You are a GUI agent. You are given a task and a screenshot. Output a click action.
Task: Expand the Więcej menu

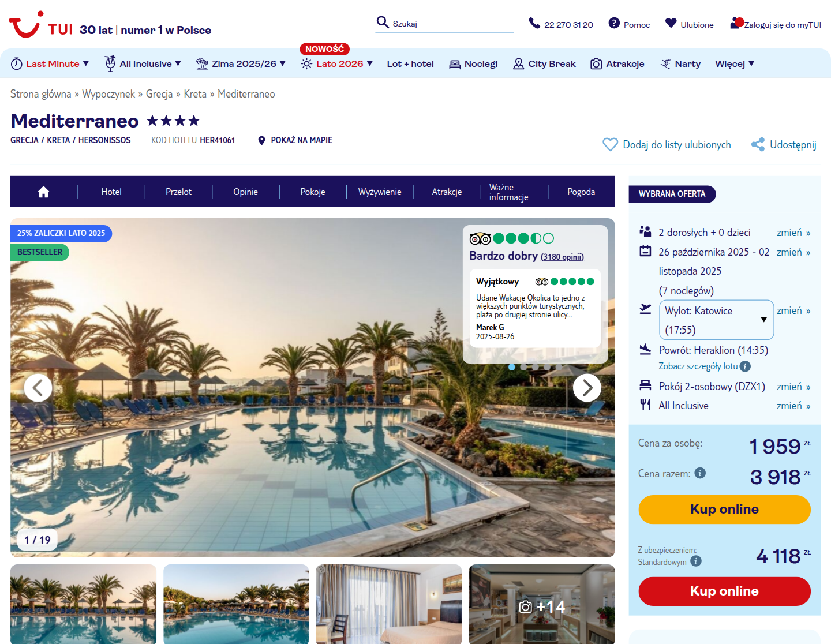point(735,63)
